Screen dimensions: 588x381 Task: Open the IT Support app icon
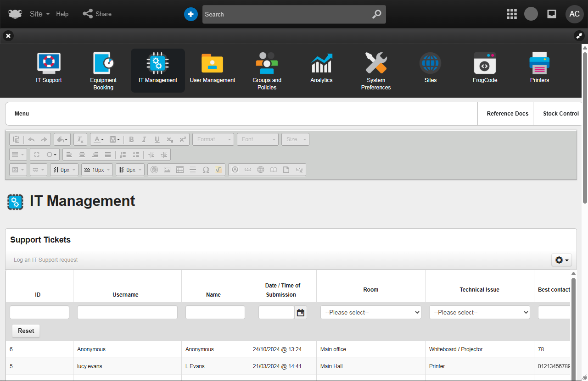pyautogui.click(x=49, y=64)
